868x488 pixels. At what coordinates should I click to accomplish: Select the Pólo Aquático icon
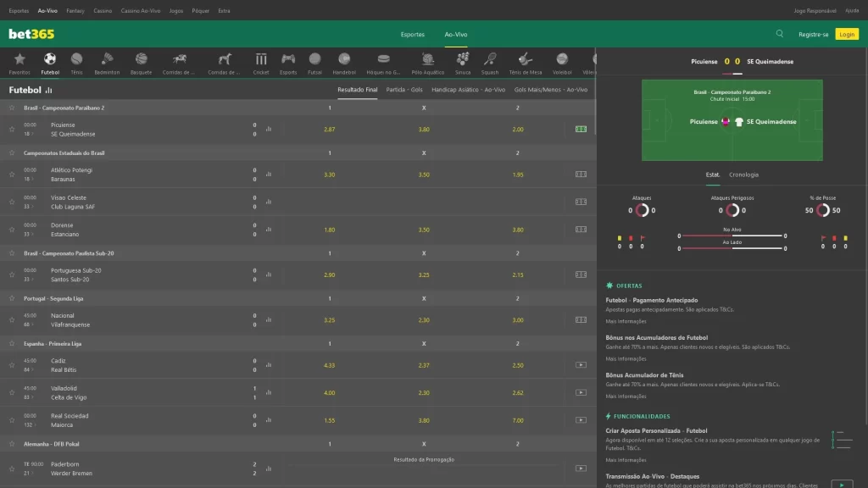(428, 63)
